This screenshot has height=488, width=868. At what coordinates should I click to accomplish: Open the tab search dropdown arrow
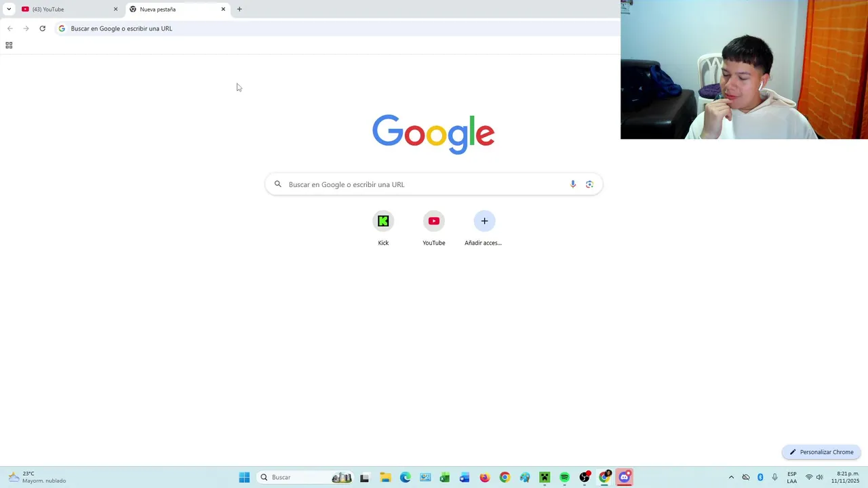(9, 9)
